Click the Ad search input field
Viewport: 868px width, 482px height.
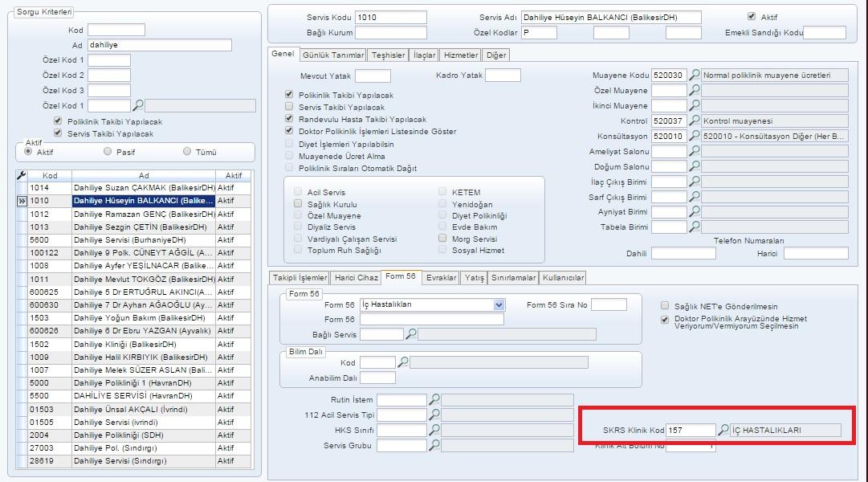click(x=159, y=46)
